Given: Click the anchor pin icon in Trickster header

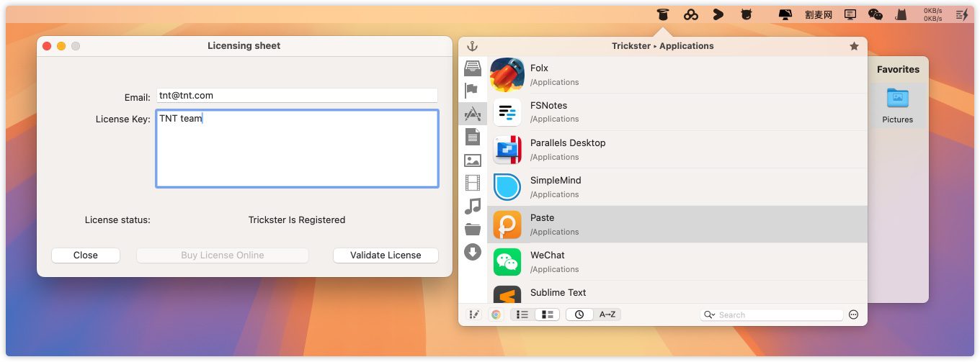Looking at the screenshot, I should (473, 46).
